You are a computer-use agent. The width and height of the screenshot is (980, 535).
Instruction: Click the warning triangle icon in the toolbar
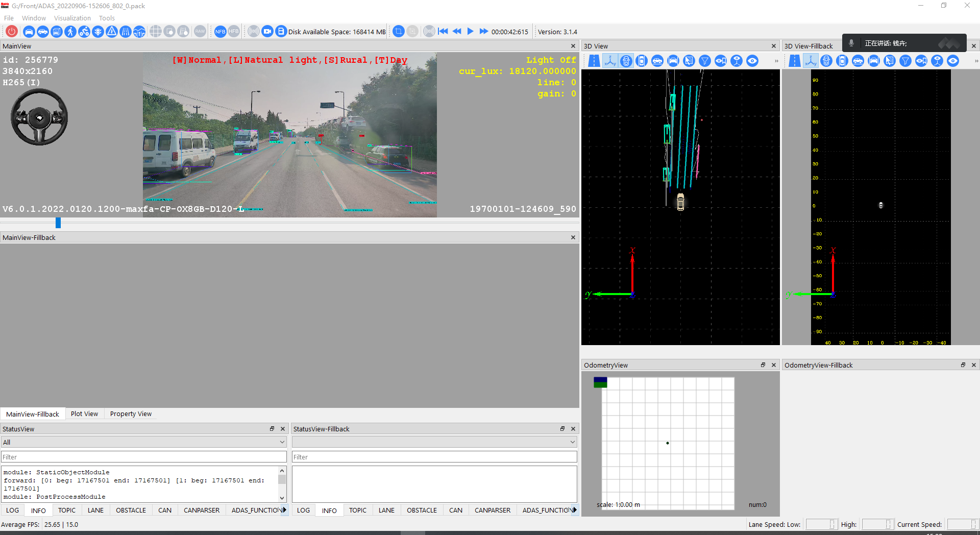coord(112,32)
